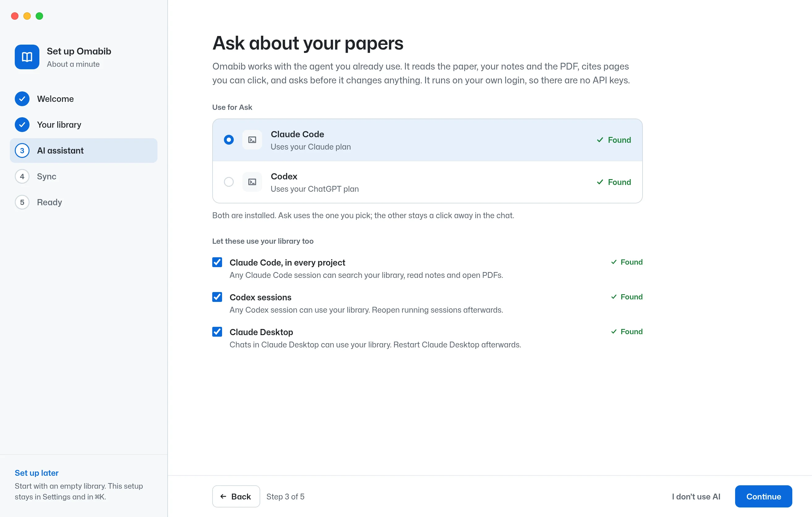Image resolution: width=812 pixels, height=517 pixels.
Task: Click the Omabib book logo icon
Action: pos(27,57)
